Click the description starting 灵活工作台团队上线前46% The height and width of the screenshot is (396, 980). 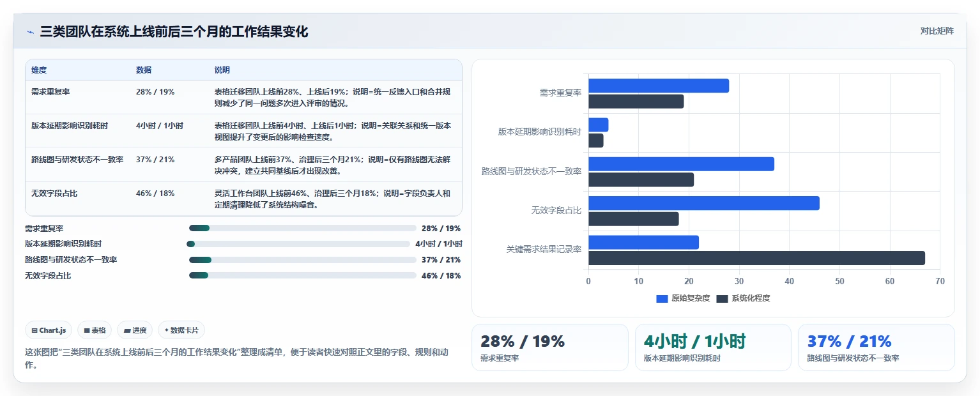coord(333,199)
